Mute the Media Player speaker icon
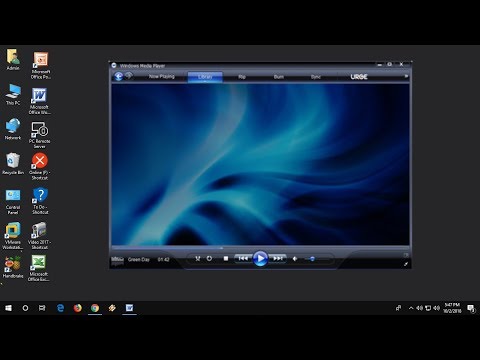This screenshot has width=480, height=360. [x=295, y=259]
